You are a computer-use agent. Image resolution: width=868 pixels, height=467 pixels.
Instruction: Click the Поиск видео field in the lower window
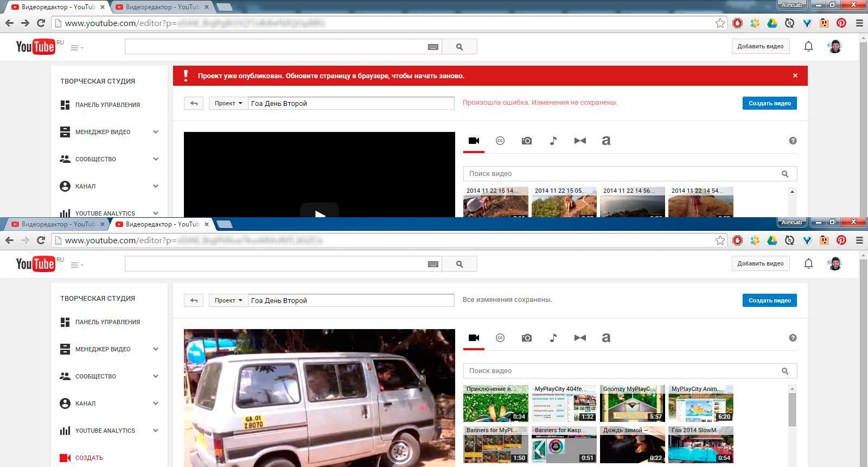click(x=630, y=371)
